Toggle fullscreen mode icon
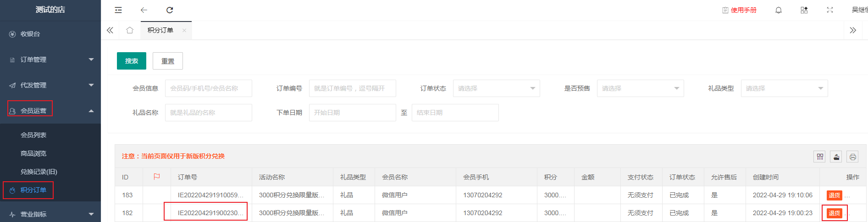The height and width of the screenshot is (222, 868). (830, 10)
